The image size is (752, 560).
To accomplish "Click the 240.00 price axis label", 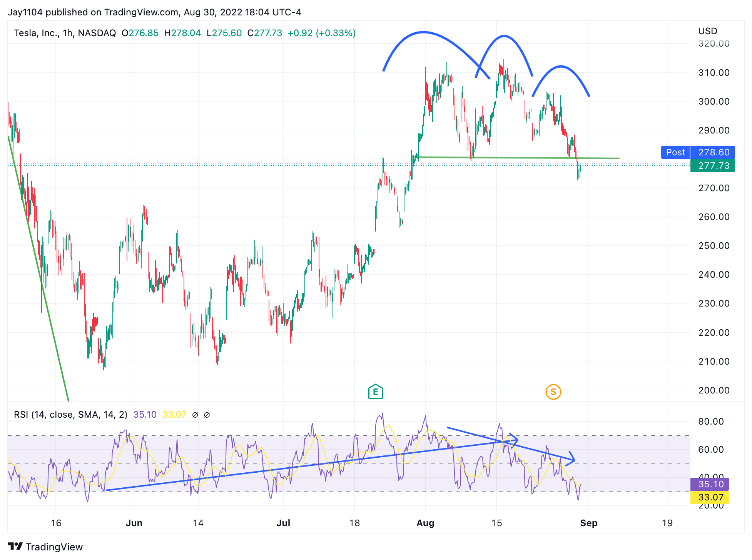I will 714,274.
